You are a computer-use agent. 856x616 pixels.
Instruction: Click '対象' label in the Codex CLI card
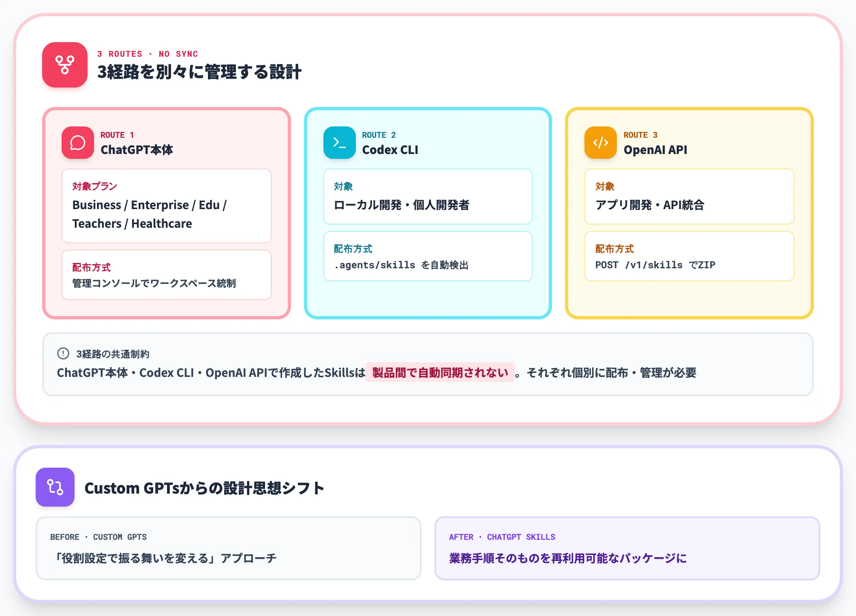click(343, 186)
